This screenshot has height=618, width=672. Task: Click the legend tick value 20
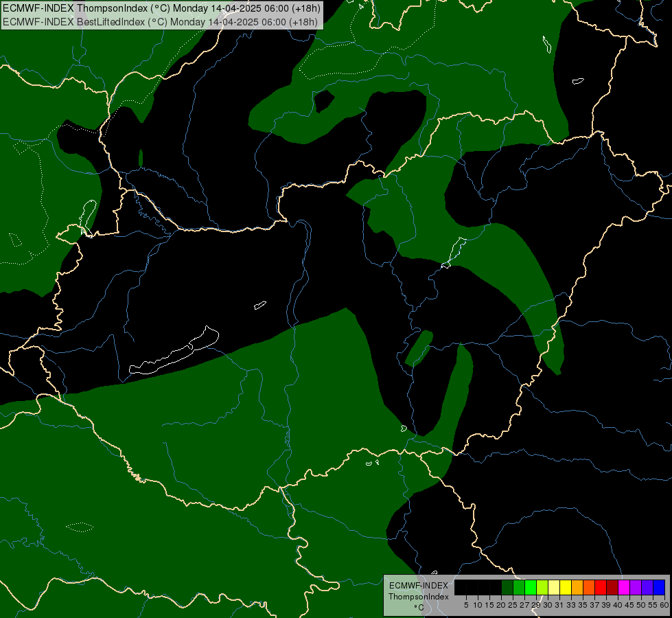(501, 605)
